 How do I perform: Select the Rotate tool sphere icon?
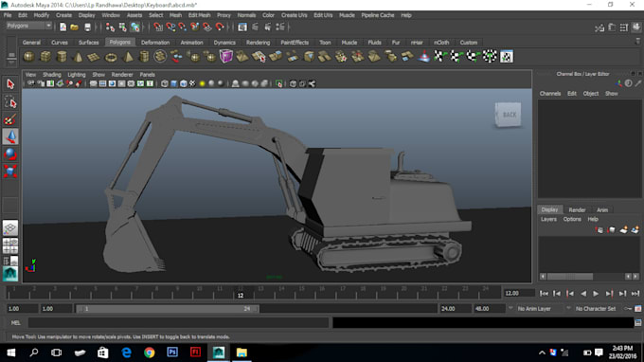pyautogui.click(x=10, y=154)
